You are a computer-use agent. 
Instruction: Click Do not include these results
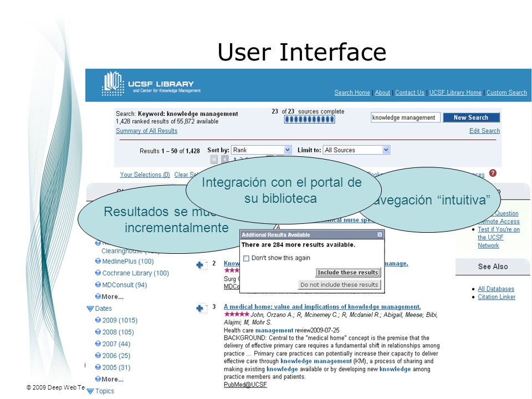click(339, 285)
